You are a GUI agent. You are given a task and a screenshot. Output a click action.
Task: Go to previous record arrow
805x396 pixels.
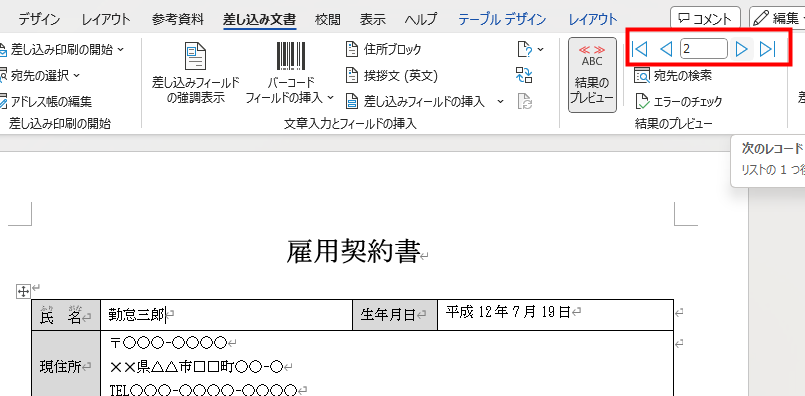666,49
